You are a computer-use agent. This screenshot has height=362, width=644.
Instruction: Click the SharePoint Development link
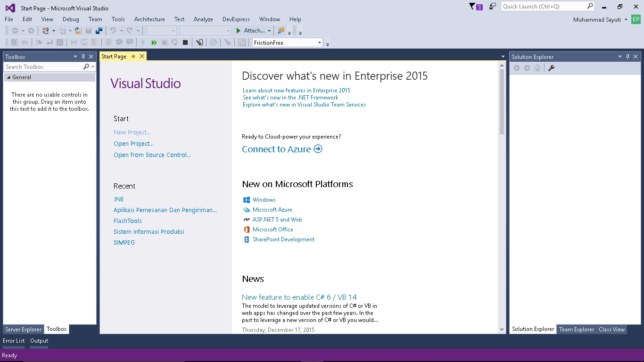tap(283, 239)
